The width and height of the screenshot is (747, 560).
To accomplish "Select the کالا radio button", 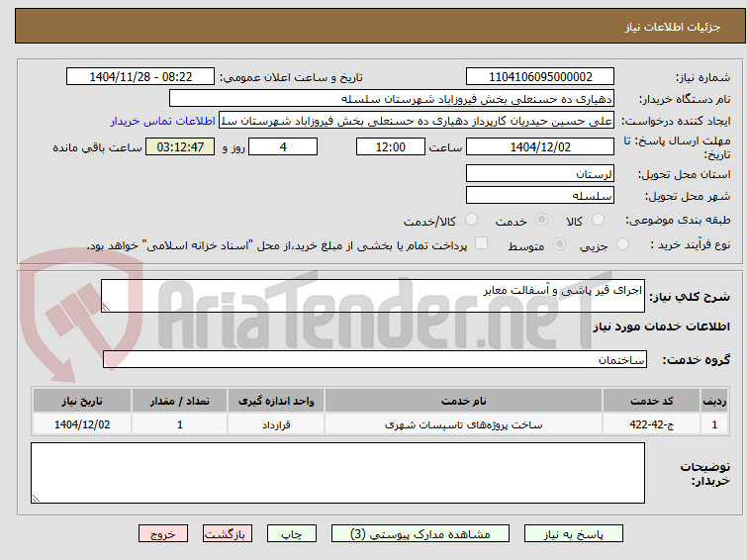I will tap(598, 220).
